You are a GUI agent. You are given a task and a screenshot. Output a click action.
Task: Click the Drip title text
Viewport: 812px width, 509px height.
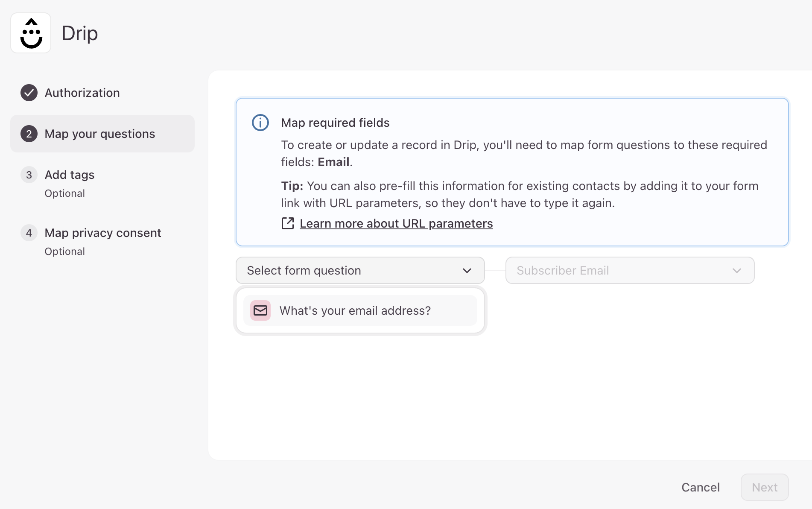tap(80, 33)
